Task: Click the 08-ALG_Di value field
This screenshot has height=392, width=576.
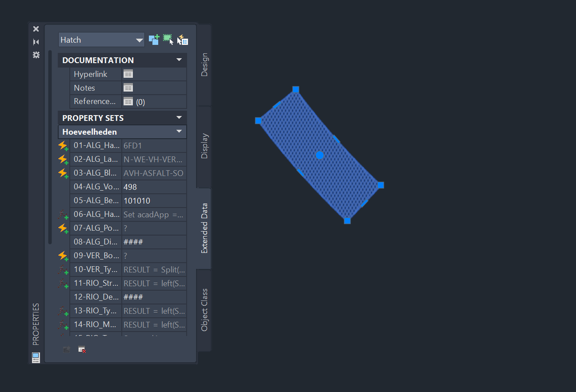Action: [154, 242]
